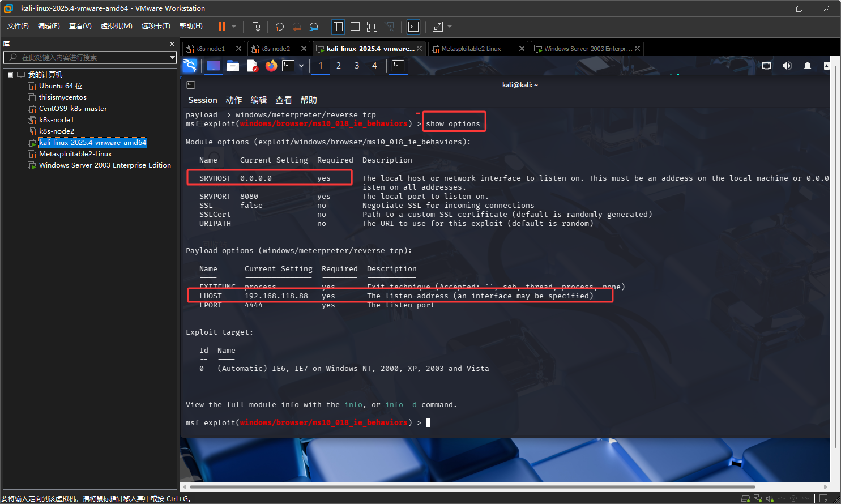Viewport: 841px width, 504px height.
Task: Switch to Kali workspace 2
Action: click(339, 66)
